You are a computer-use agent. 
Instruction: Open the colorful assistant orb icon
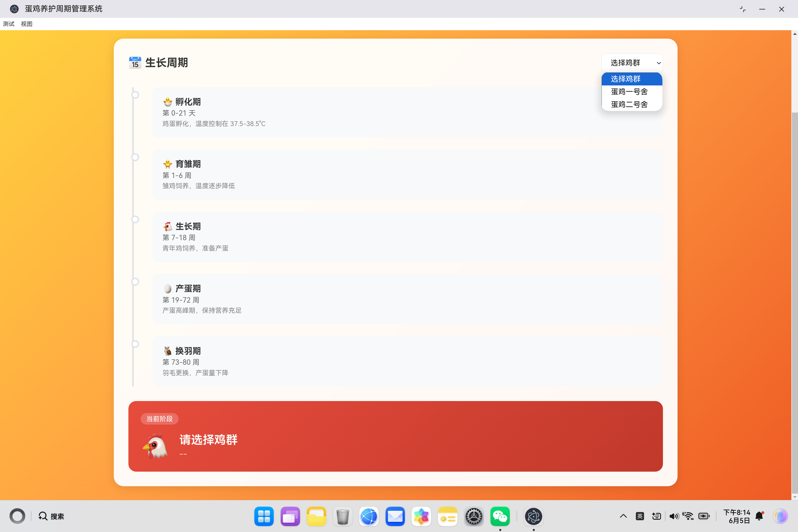(780, 516)
